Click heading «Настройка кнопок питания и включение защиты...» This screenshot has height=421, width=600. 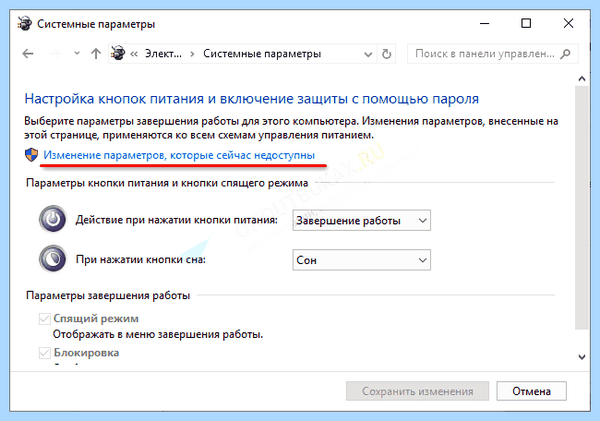(251, 99)
